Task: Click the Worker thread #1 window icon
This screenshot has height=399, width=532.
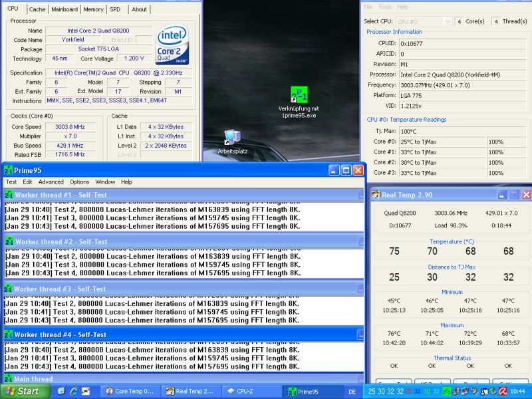Action: pos(9,195)
